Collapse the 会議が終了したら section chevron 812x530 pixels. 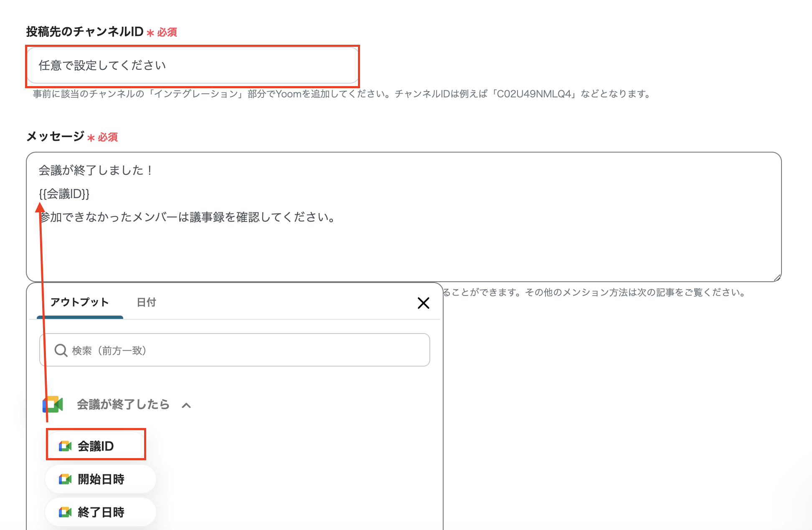coord(186,405)
